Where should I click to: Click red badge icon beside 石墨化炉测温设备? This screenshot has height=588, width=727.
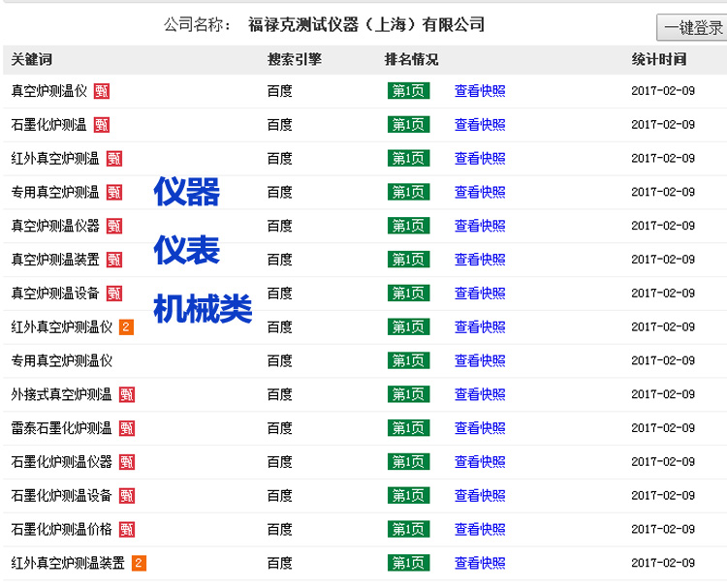[127, 496]
